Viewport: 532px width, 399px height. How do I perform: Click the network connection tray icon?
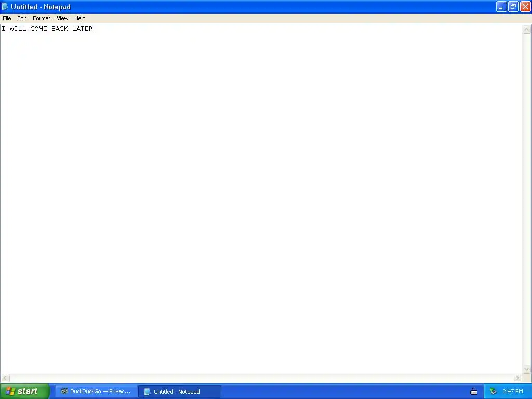click(493, 392)
